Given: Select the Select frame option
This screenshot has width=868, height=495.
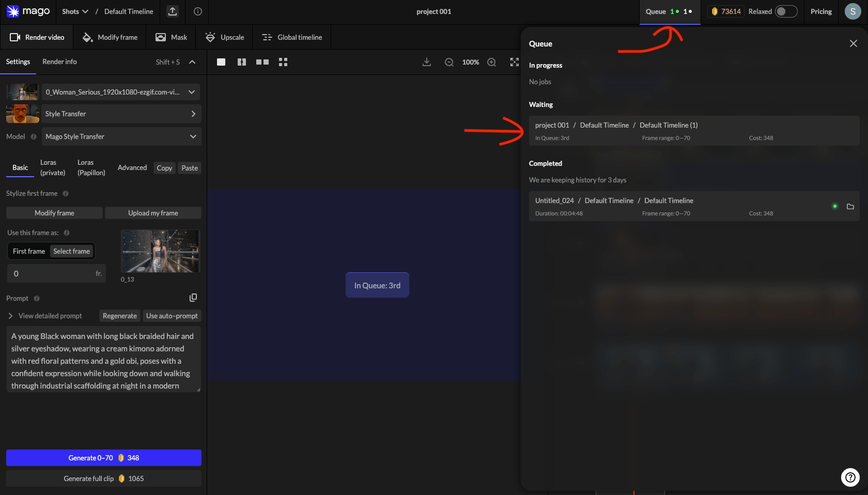Looking at the screenshot, I should point(72,251).
